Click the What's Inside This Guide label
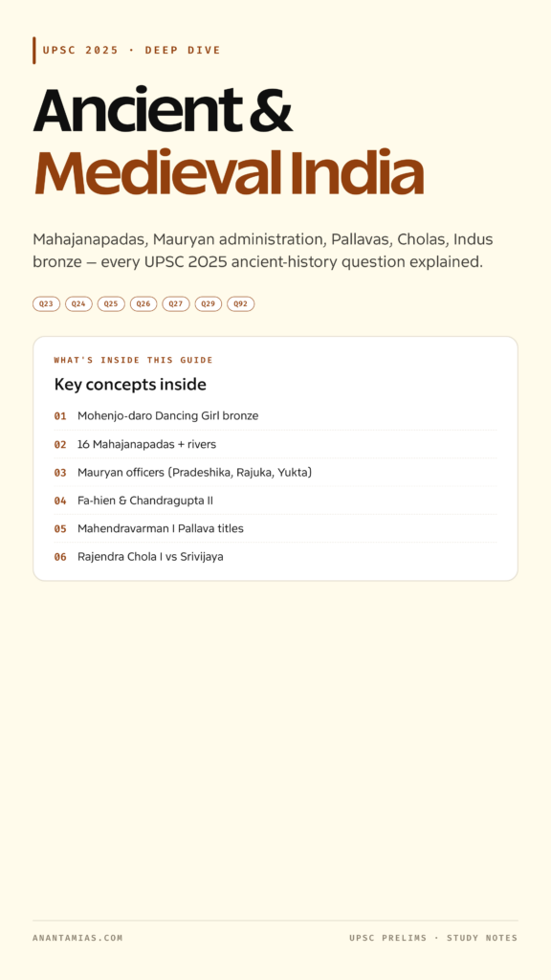Viewport: 551px width, 980px height. 134,360
